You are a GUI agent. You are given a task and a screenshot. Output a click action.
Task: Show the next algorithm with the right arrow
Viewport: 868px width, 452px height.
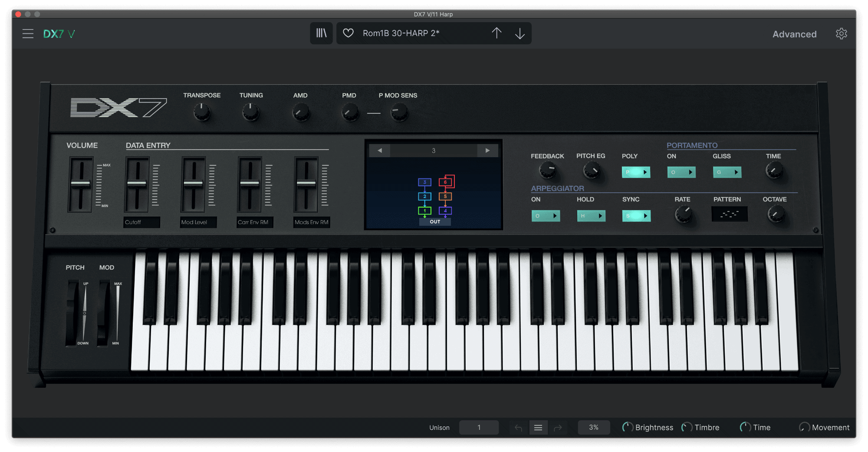[488, 150]
